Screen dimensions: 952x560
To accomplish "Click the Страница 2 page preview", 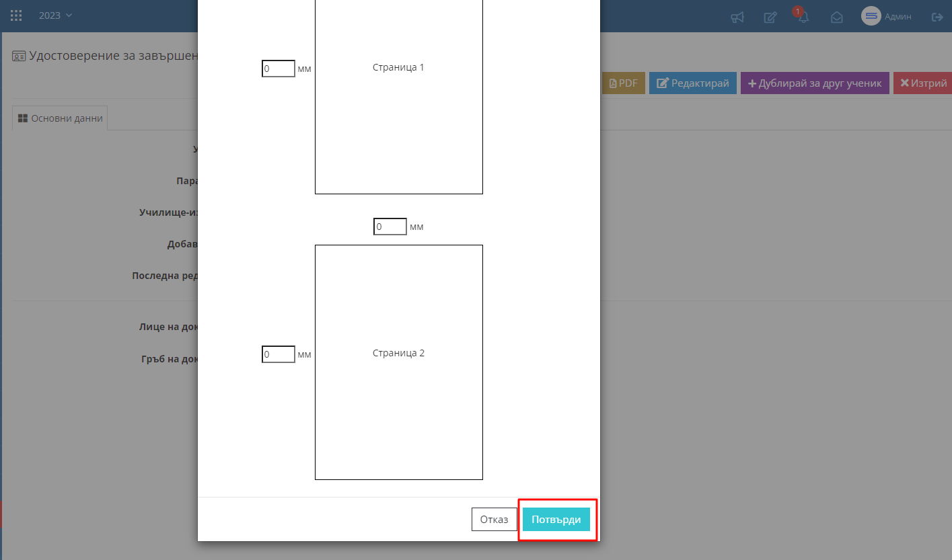I will pos(398,362).
